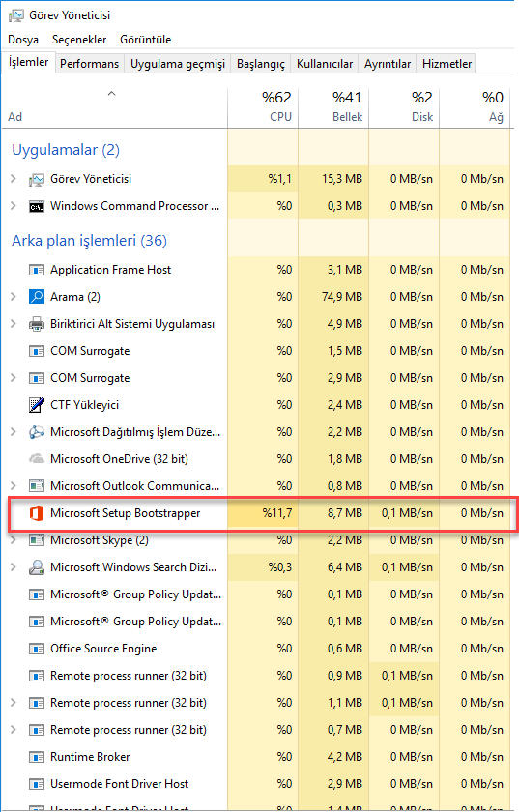Screen dimensions: 519x812
Task: Click the Uygulamalar (2) group heading
Action: tap(66, 150)
